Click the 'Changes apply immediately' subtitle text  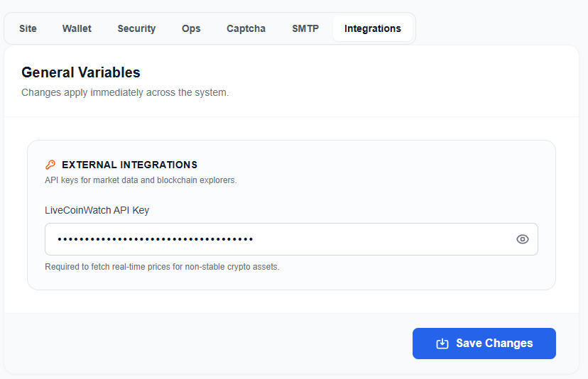125,92
